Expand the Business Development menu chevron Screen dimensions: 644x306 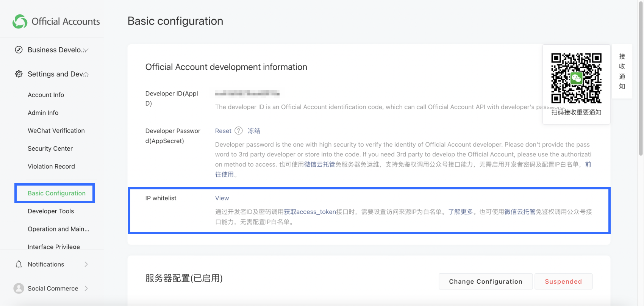(x=86, y=50)
